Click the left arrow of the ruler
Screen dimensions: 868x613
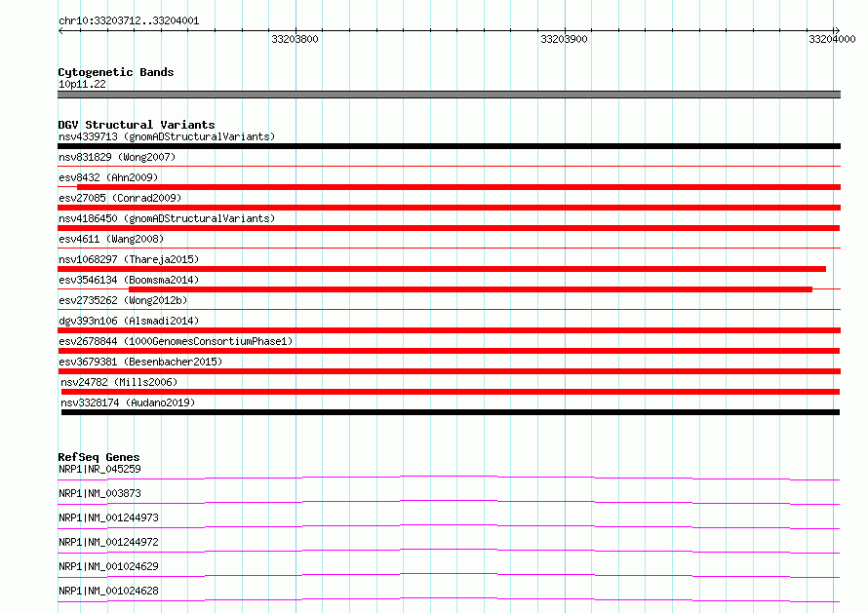pos(60,31)
